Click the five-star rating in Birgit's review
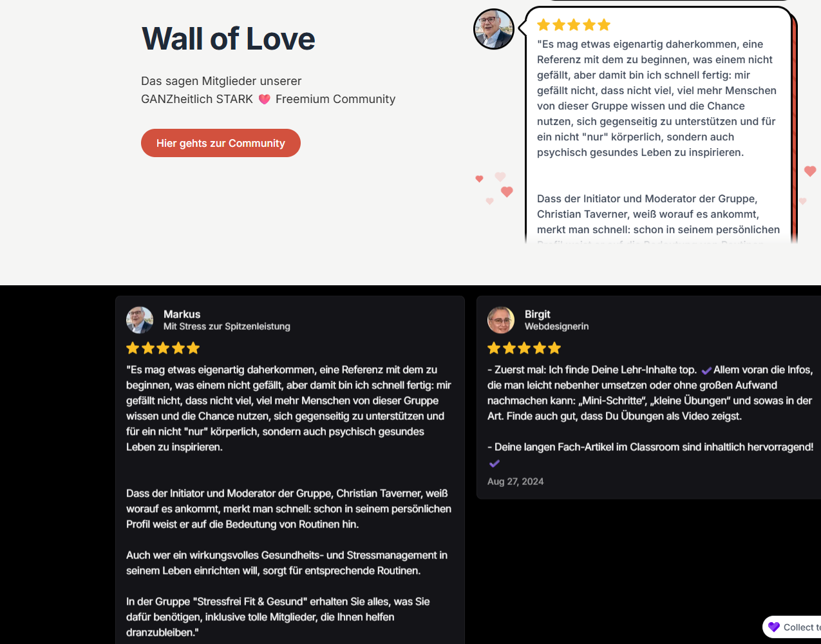Viewport: 821px width, 644px height. (x=524, y=348)
